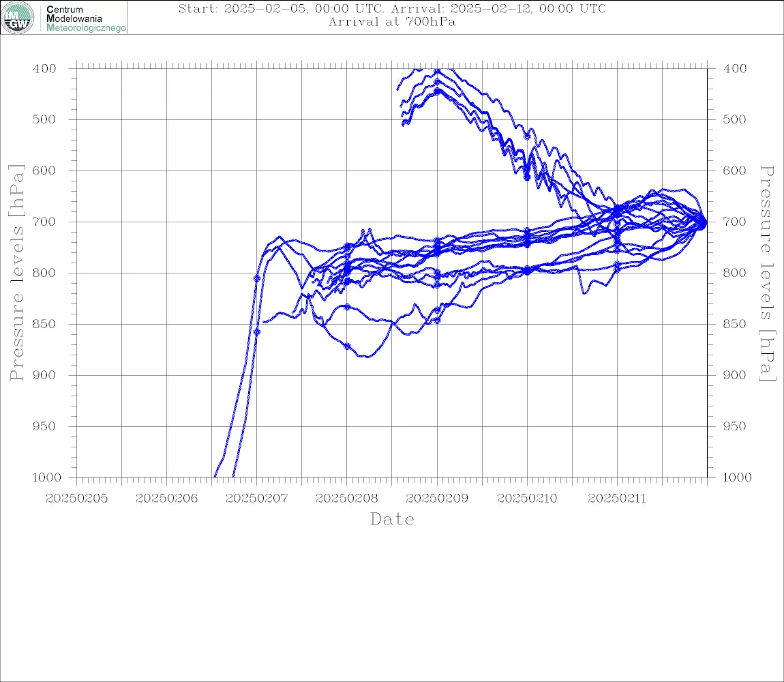Click the right axis 800 label
Screen dimensions: 784x682
pyautogui.click(x=734, y=273)
